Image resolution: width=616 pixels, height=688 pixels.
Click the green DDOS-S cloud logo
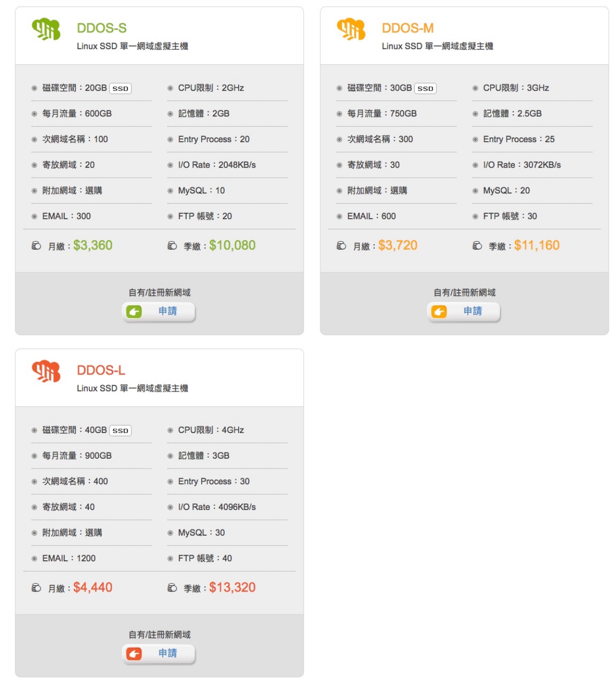pos(46,29)
